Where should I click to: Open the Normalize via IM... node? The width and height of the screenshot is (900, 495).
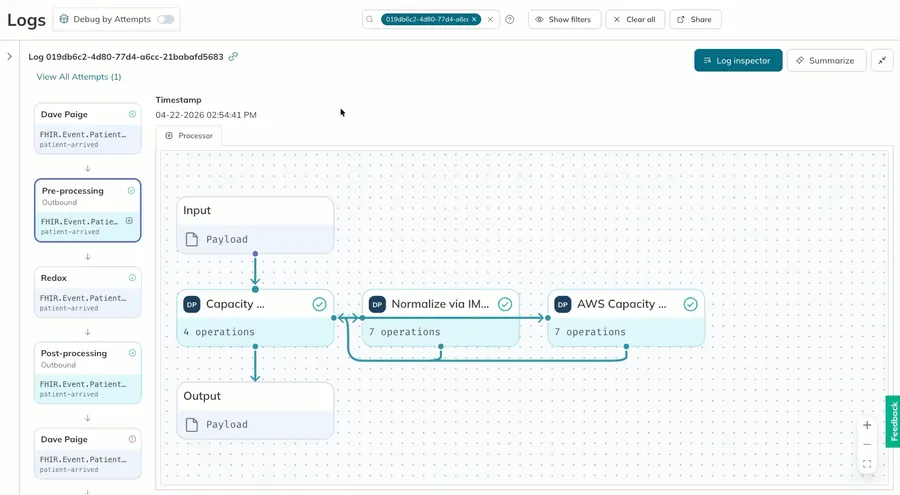[x=440, y=318]
